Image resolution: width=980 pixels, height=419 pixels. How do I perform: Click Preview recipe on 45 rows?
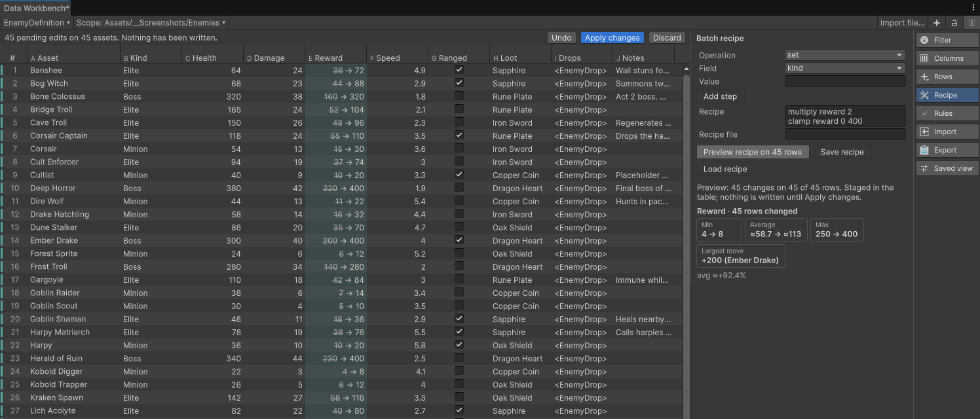753,152
